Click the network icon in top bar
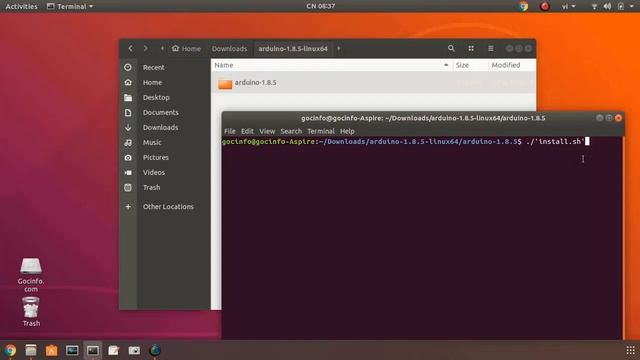The width and height of the screenshot is (640, 360). (x=594, y=6)
